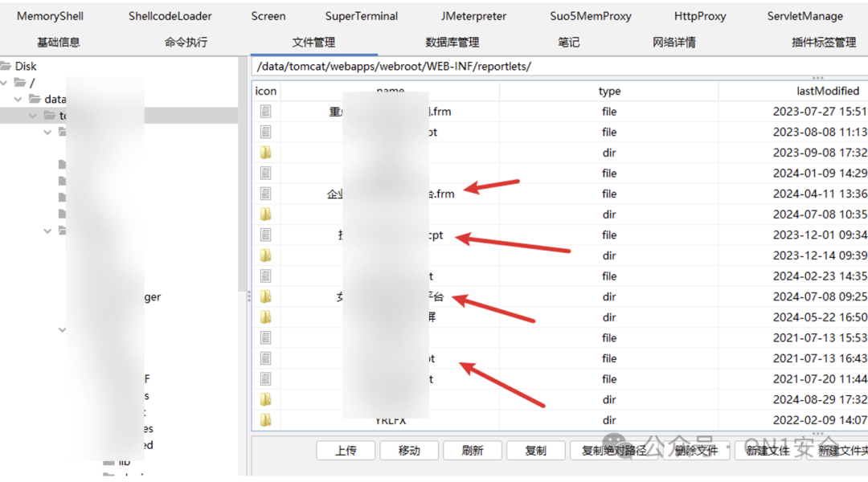Click the upload 上传 button
Screen dimensions: 868x482
click(x=346, y=451)
